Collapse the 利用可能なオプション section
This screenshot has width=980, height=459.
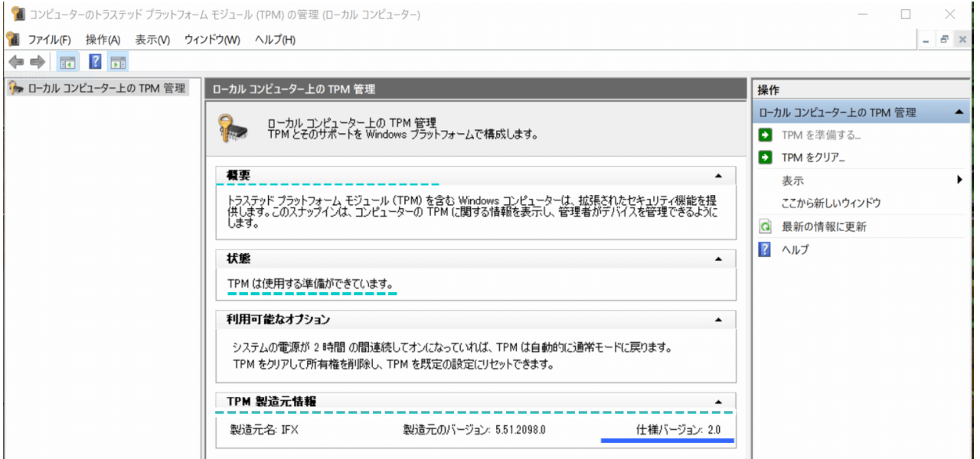point(718,319)
